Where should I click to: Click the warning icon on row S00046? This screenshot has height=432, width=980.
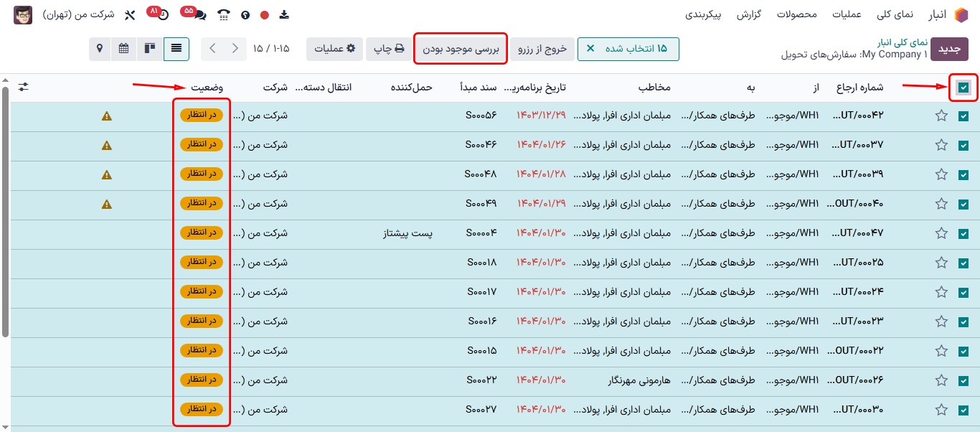[107, 145]
